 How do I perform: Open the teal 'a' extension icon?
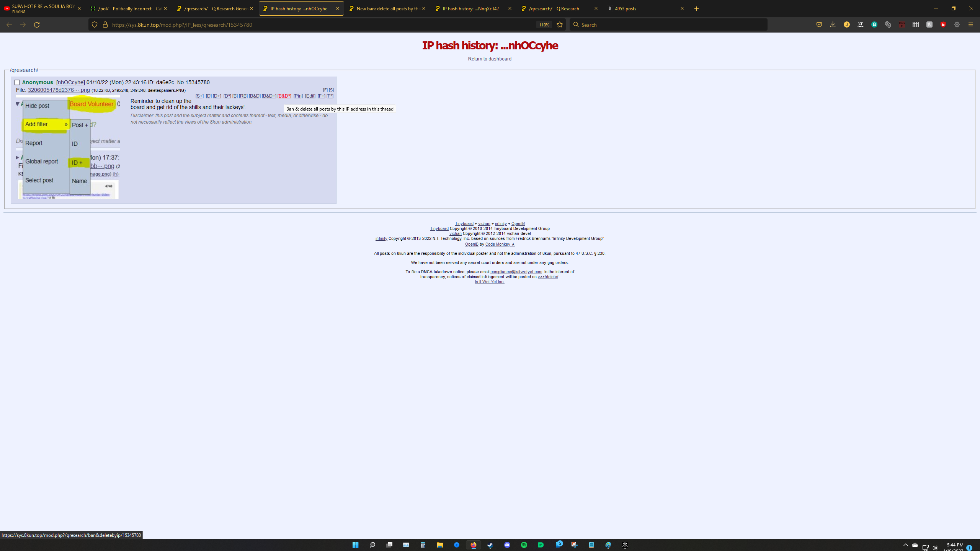click(874, 24)
